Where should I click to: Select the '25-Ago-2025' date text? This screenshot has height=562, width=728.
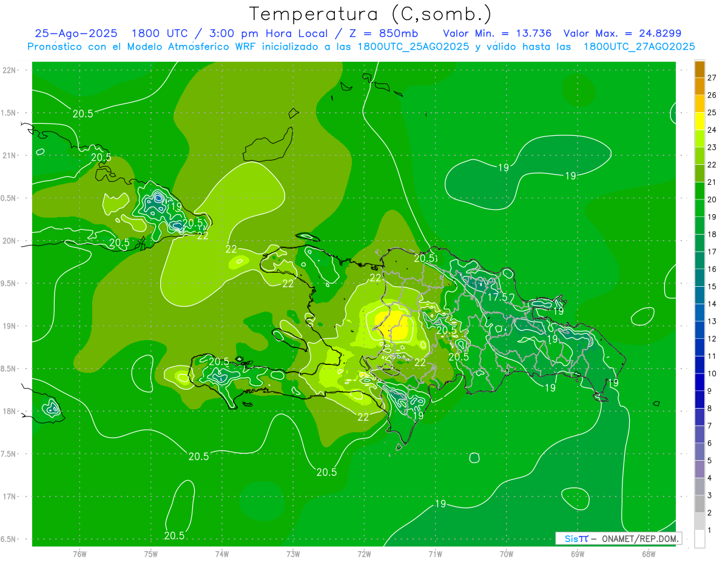75,33
